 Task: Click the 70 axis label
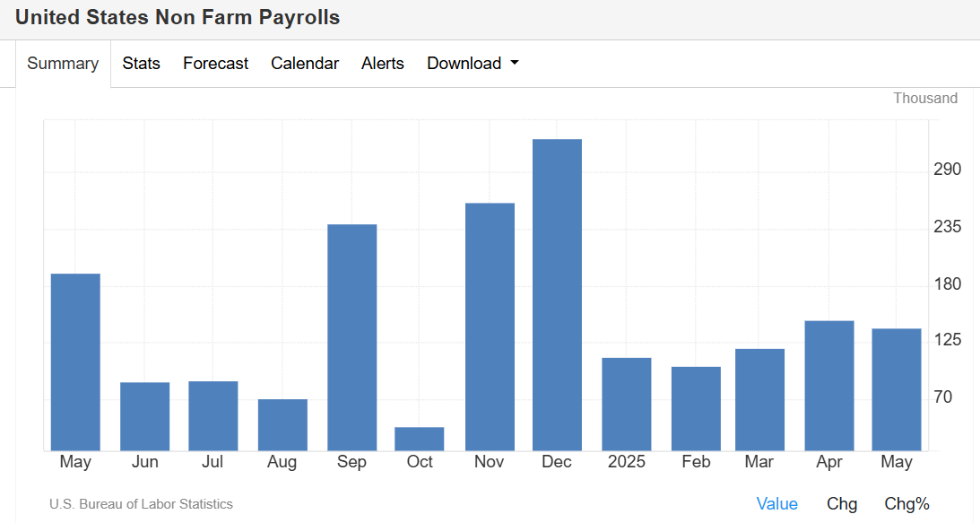coord(942,397)
